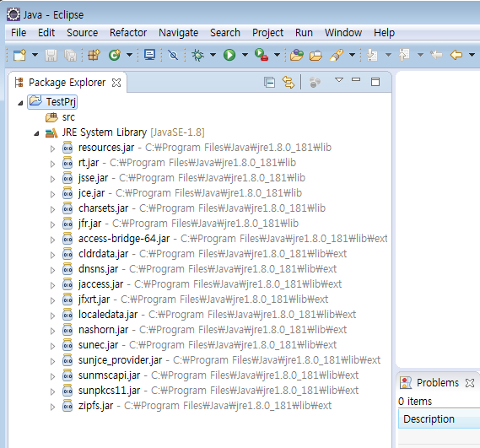
Task: Open the New Java Class dropdown arrow
Action: tap(129, 55)
